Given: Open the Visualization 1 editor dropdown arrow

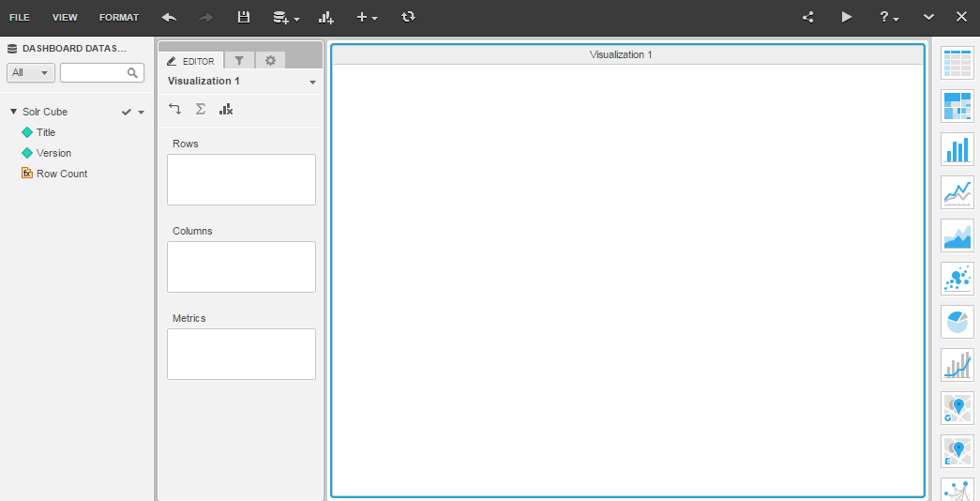Looking at the screenshot, I should (x=312, y=82).
